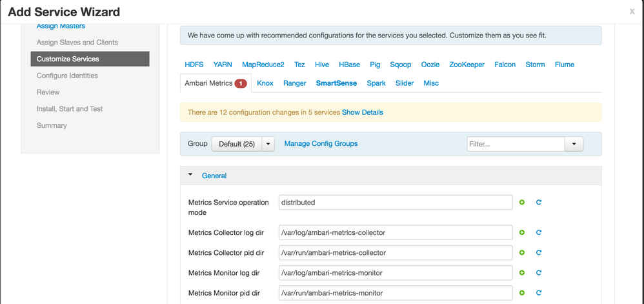This screenshot has width=644, height=304.
Task: Click green add icon for Metrics Collector pid dir
Action: pyautogui.click(x=522, y=252)
